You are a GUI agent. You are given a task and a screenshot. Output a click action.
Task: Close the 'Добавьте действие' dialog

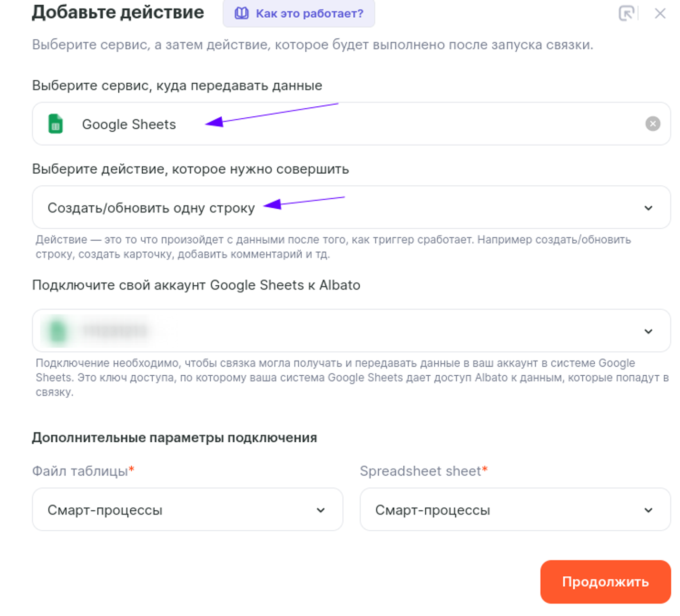(660, 13)
